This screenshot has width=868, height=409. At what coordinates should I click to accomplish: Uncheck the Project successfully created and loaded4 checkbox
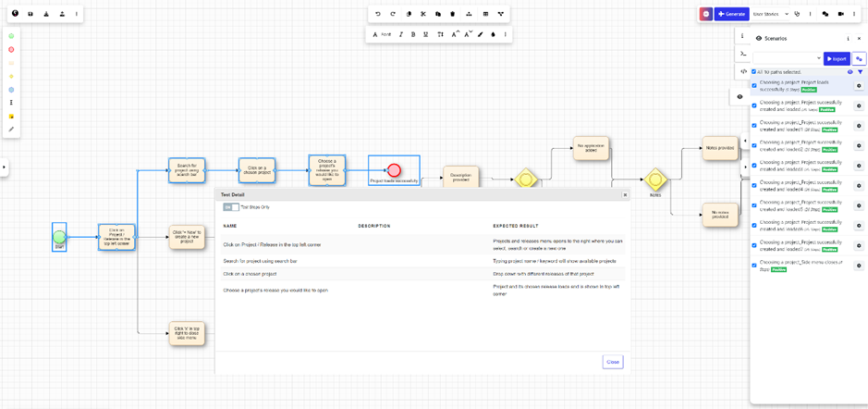tap(754, 185)
